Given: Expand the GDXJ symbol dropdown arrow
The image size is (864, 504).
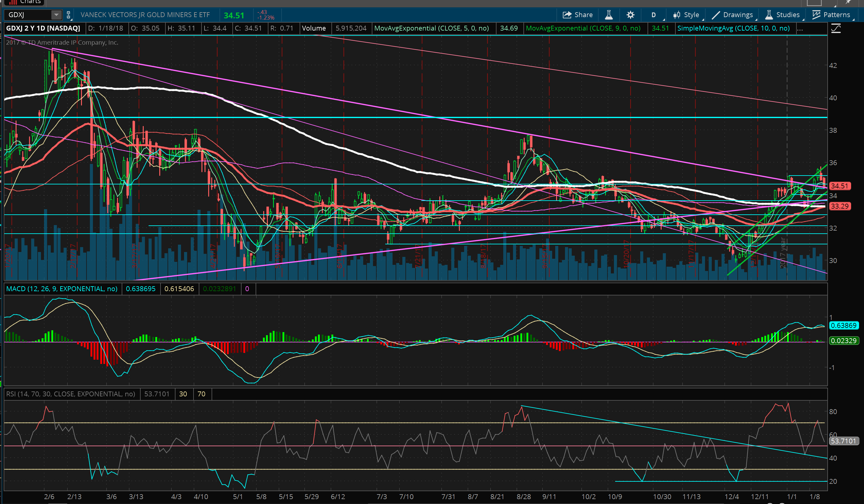Looking at the screenshot, I should point(56,15).
